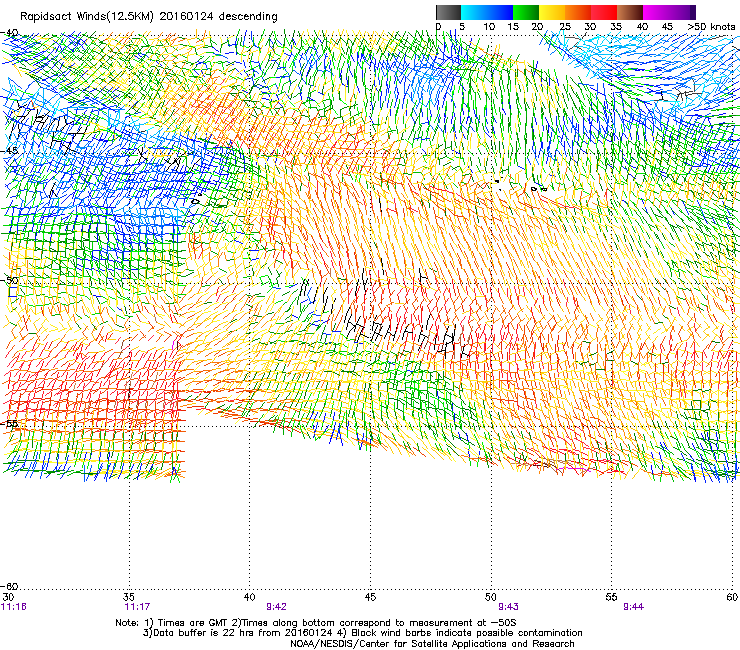Click the longitude 45 label on bottom axis
The height and width of the screenshot is (650, 740).
(370, 597)
